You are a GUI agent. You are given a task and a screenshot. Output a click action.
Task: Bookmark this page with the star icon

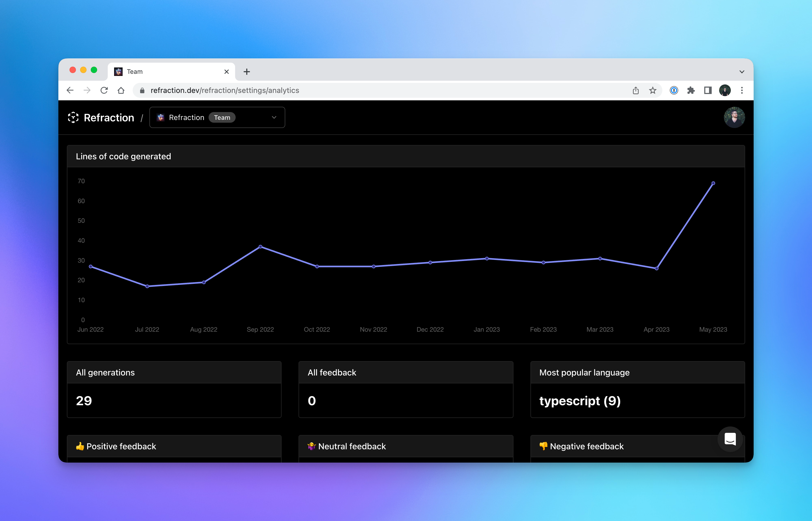tap(653, 90)
